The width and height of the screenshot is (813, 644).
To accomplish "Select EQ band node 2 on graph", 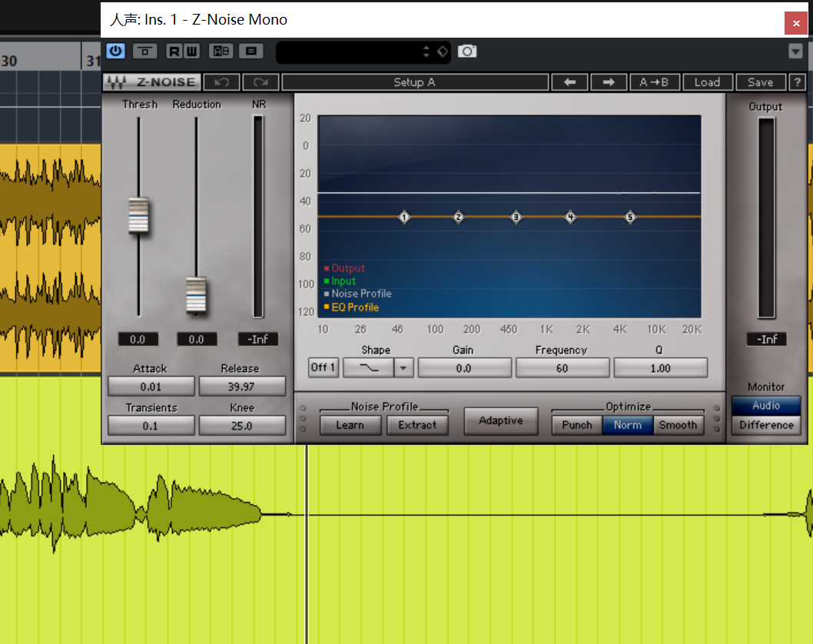I will (458, 217).
